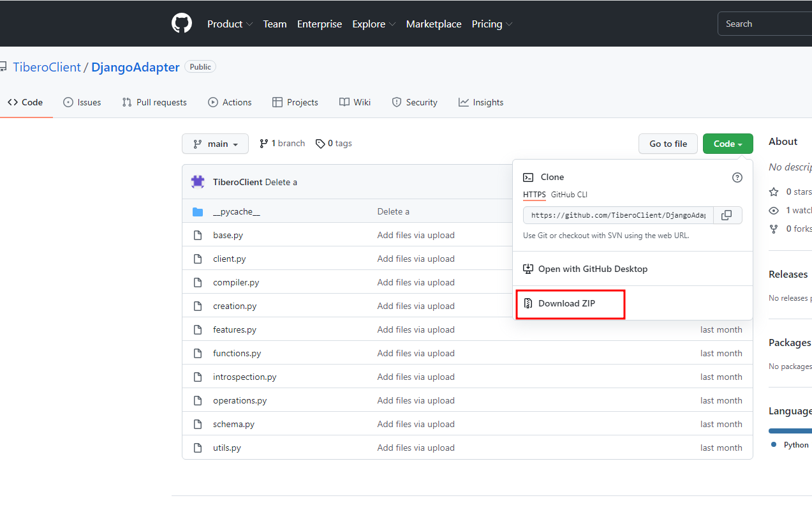The width and height of the screenshot is (812, 505).
Task: Click the Releases heading in sidebar
Action: click(788, 274)
